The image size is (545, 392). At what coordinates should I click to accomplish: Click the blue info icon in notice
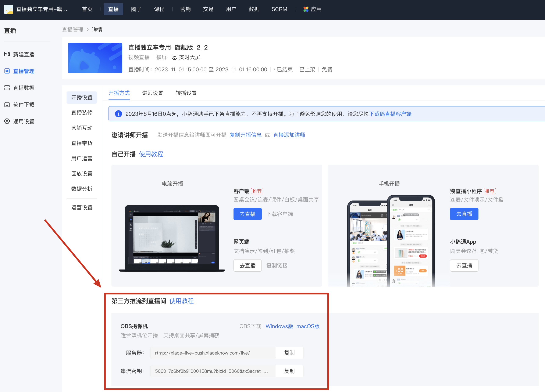[118, 114]
